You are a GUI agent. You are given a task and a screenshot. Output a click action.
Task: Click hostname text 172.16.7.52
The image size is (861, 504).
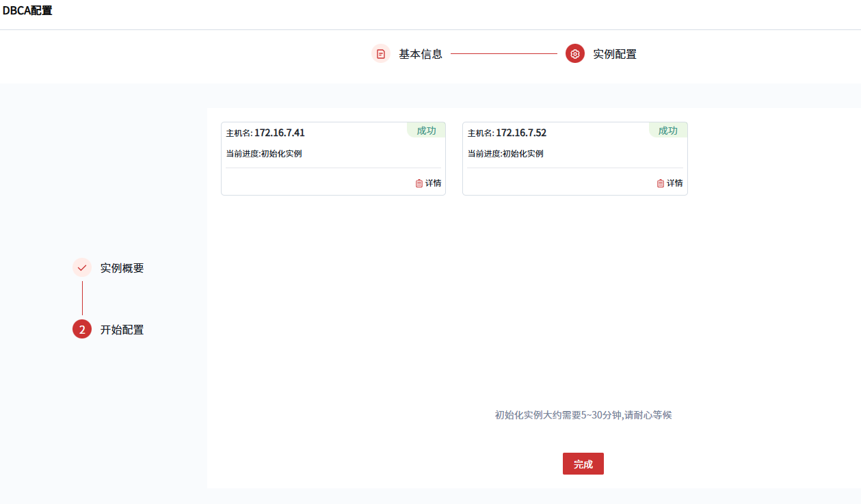(520, 133)
